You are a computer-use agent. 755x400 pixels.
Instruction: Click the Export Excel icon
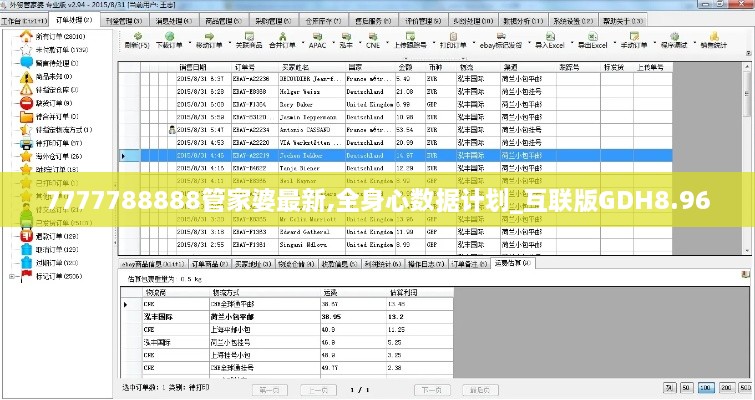click(593, 36)
